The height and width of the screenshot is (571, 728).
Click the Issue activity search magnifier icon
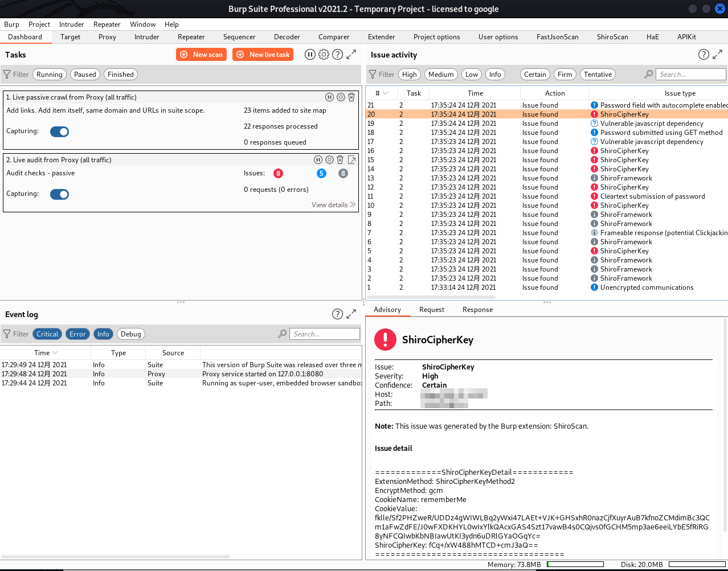point(648,74)
